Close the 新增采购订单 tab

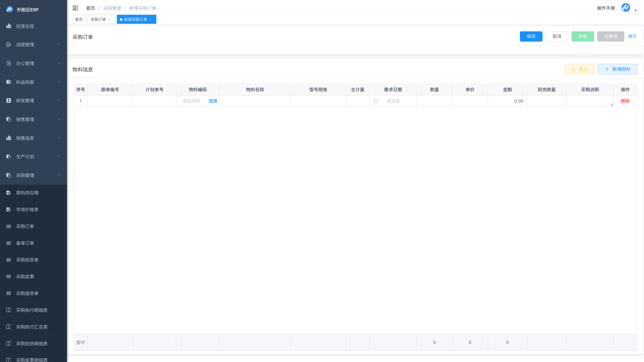point(151,20)
